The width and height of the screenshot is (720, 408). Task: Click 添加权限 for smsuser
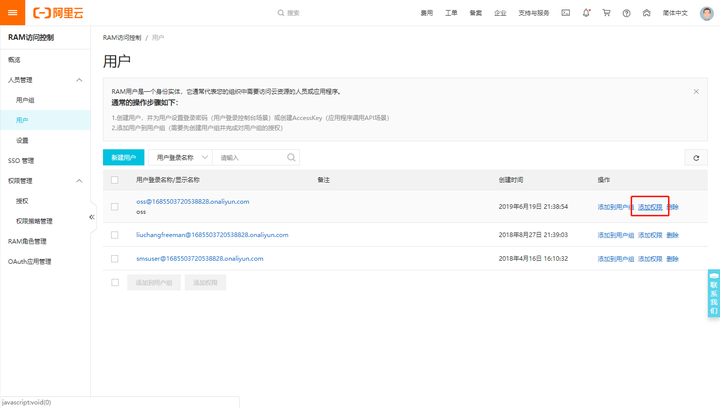pos(650,259)
